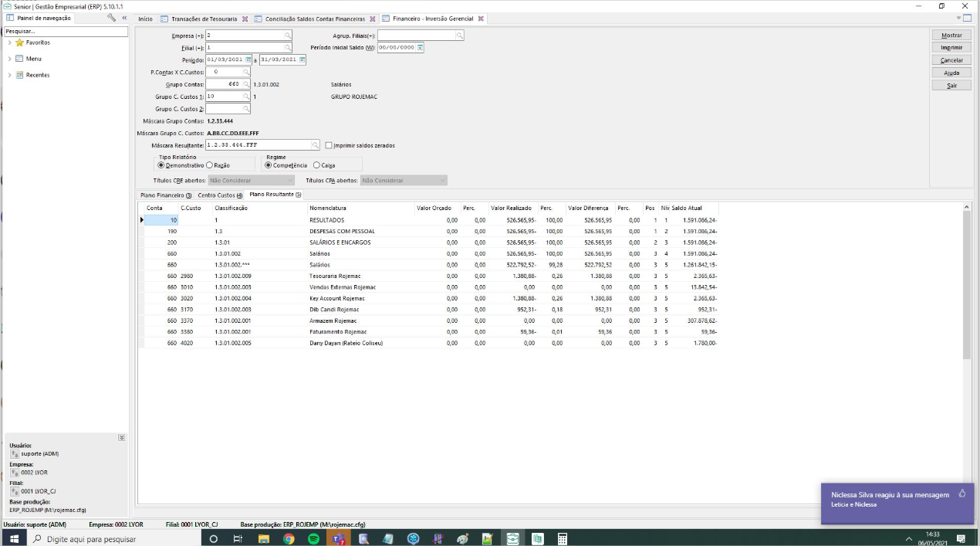
Task: Expand the Favoritos tree node
Action: (9, 42)
